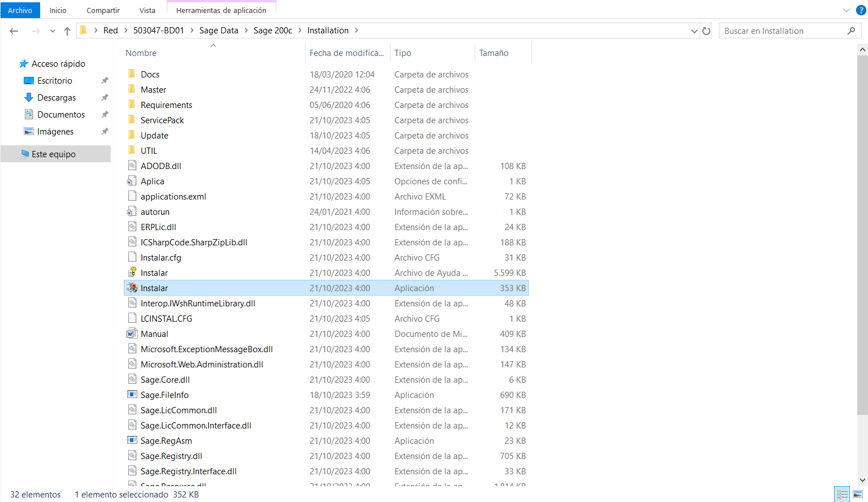This screenshot has height=502, width=868.
Task: Expand chevron after Installation in breadcrumb
Action: [356, 31]
